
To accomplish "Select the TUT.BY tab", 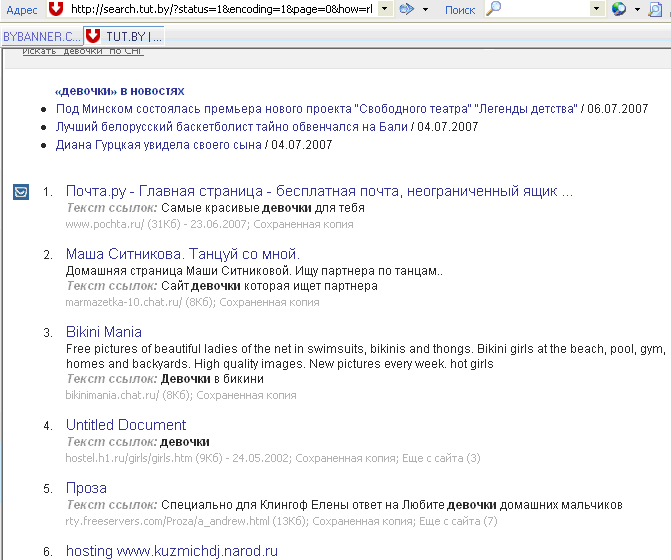I will coord(124,36).
